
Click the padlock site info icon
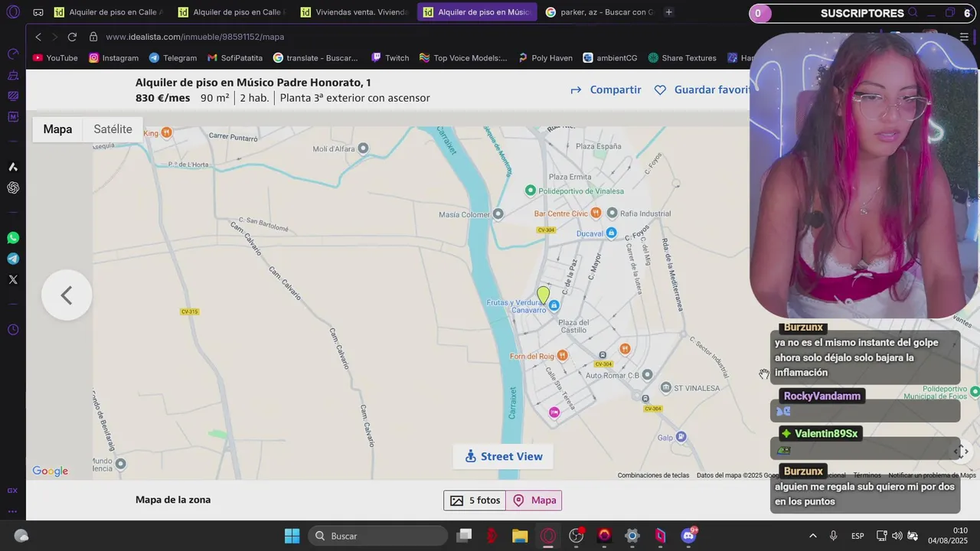(93, 37)
